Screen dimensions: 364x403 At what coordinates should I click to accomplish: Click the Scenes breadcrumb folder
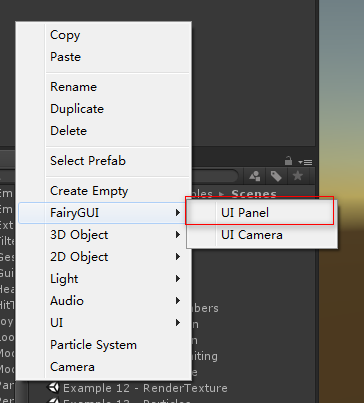[254, 194]
